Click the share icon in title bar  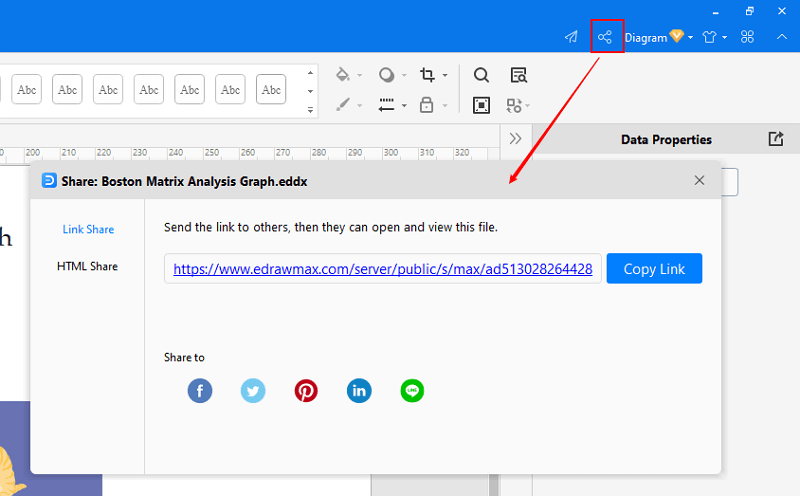(605, 37)
